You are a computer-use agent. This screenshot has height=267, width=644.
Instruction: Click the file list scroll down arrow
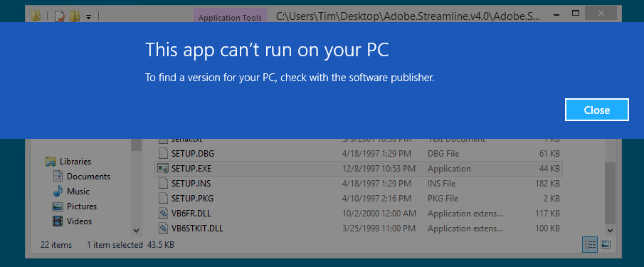point(610,231)
